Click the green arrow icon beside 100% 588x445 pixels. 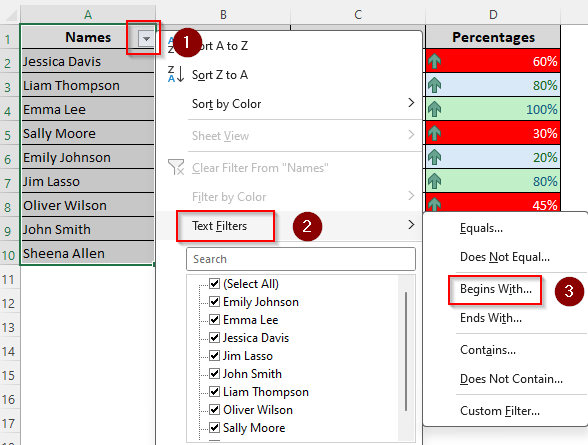(435, 109)
